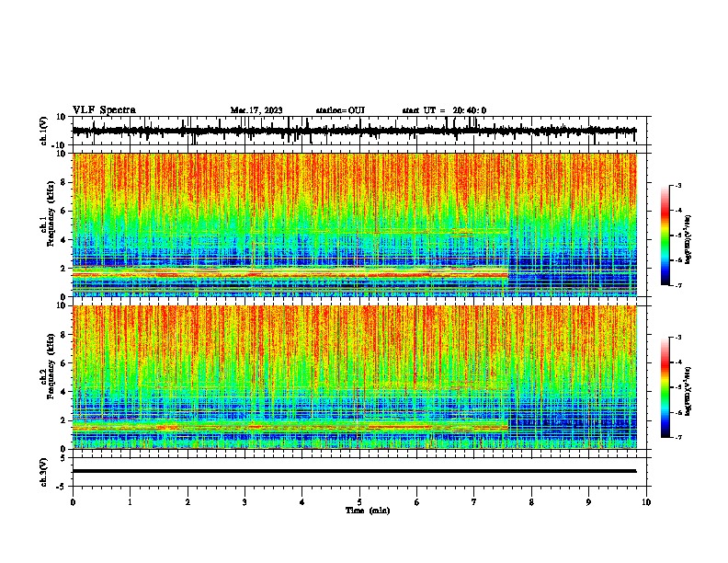Click the "-7" label on ch.2 color scale
The width and height of the screenshot is (728, 563).
[678, 437]
